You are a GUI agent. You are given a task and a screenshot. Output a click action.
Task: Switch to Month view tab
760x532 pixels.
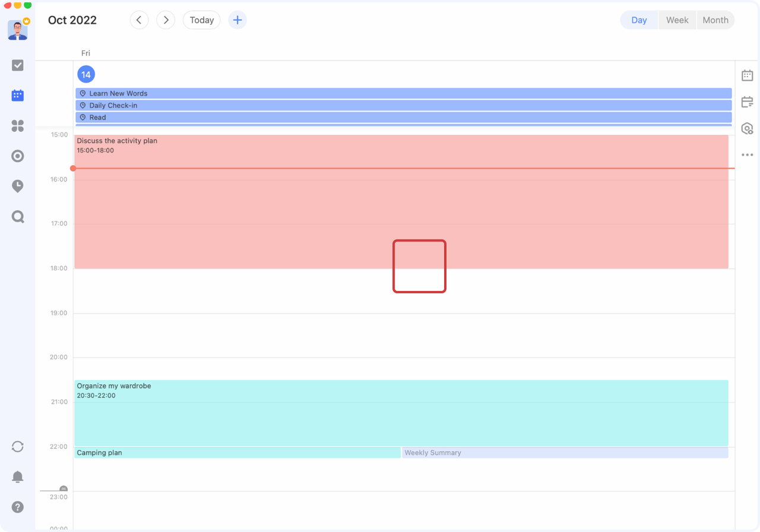click(x=715, y=20)
